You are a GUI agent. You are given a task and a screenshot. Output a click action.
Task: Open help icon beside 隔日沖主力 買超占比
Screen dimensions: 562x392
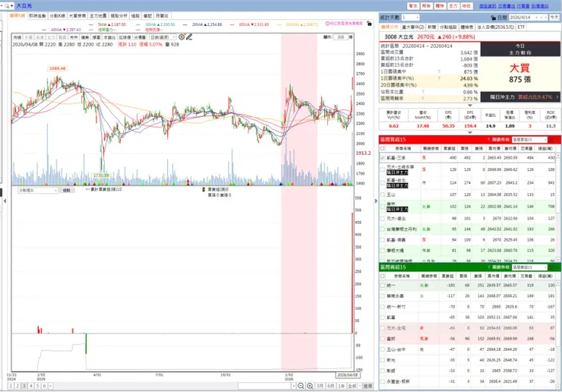point(557,97)
